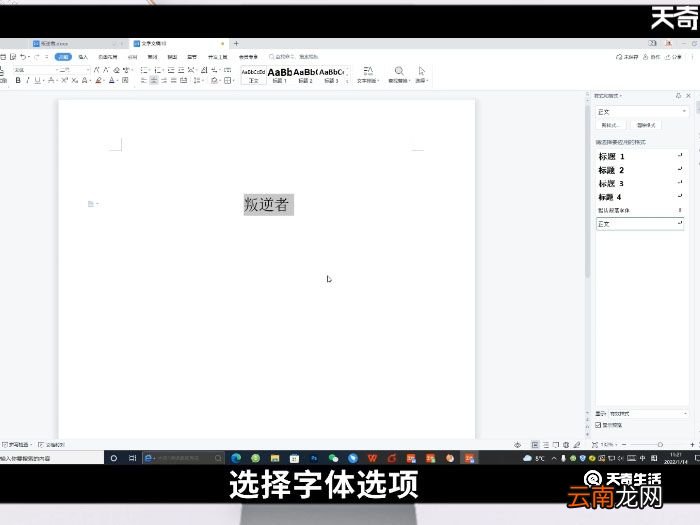This screenshot has height=525, width=700.
Task: Open Photoshop from the taskbar
Action: (x=314, y=458)
